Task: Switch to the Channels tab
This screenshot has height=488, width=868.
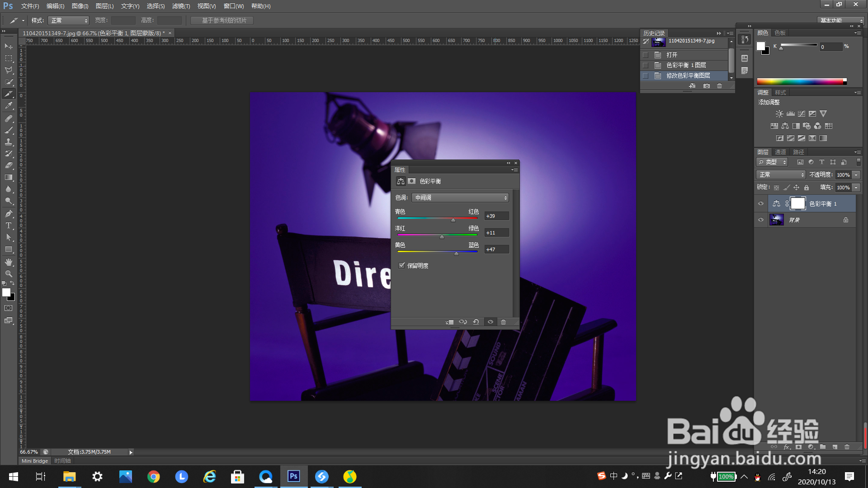Action: tap(780, 152)
